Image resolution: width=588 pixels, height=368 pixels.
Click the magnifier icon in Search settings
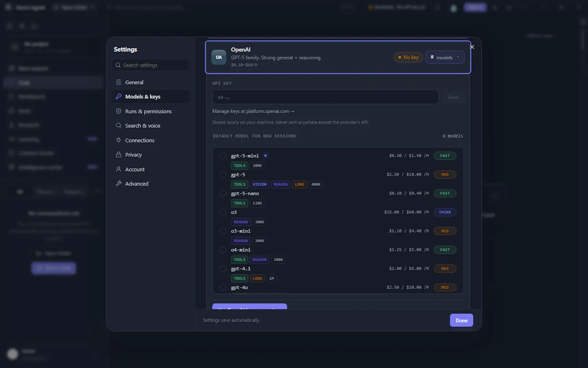coord(118,65)
